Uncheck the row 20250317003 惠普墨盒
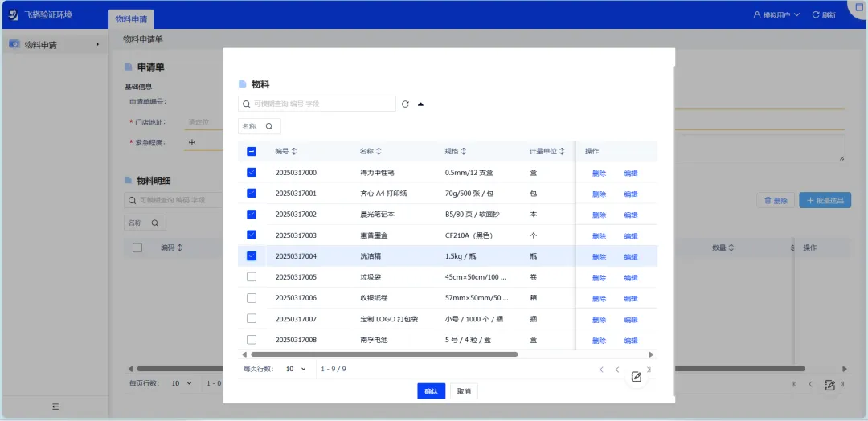868x421 pixels. pyautogui.click(x=252, y=235)
